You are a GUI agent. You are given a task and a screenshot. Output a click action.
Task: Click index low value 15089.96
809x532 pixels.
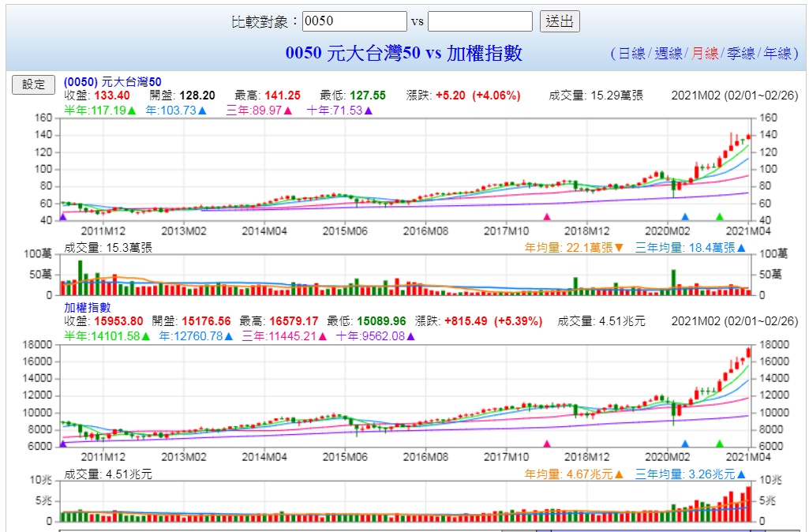point(381,321)
